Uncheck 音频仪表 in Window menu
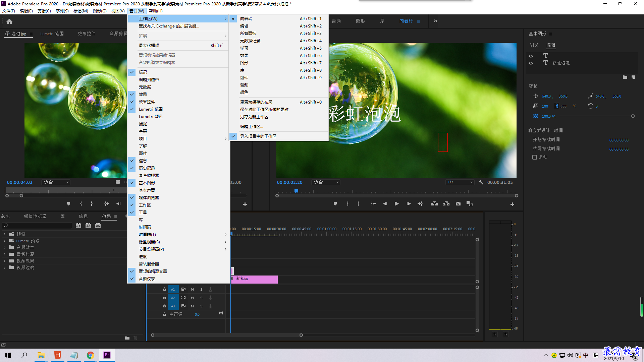The height and width of the screenshot is (362, 644). pyautogui.click(x=178, y=279)
